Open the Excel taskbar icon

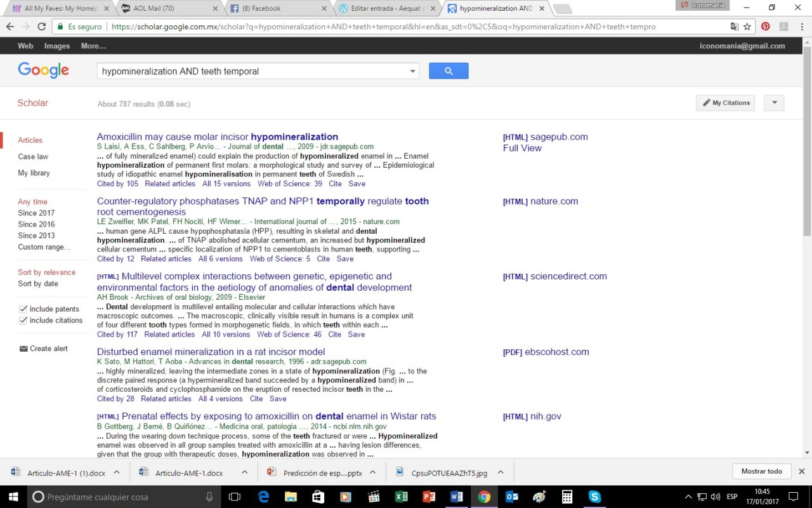point(401,497)
